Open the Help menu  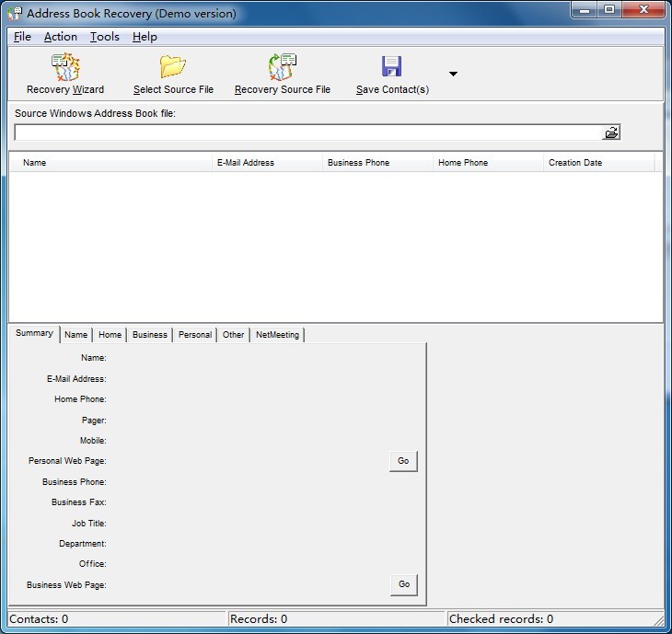point(145,37)
